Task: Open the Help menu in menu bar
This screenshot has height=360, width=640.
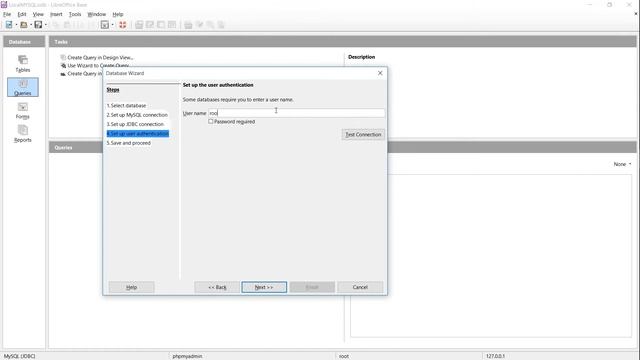Action: (x=118, y=14)
